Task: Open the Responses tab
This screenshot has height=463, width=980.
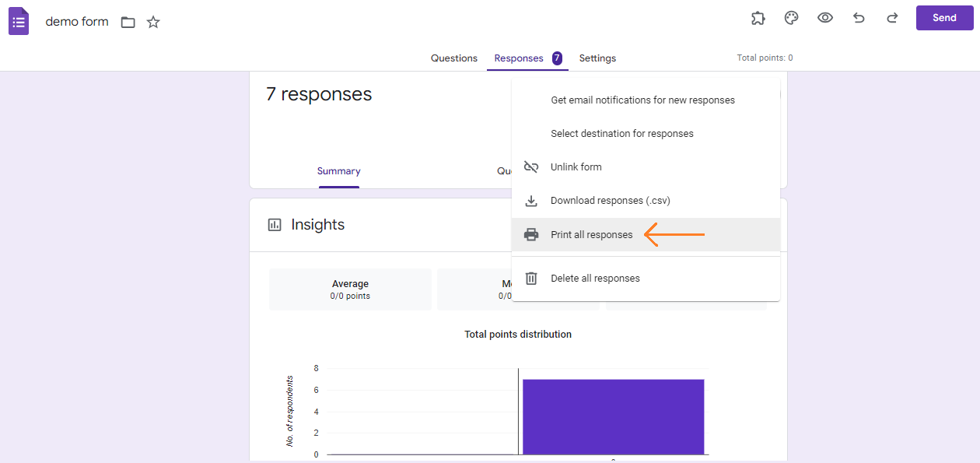Action: pos(519,58)
